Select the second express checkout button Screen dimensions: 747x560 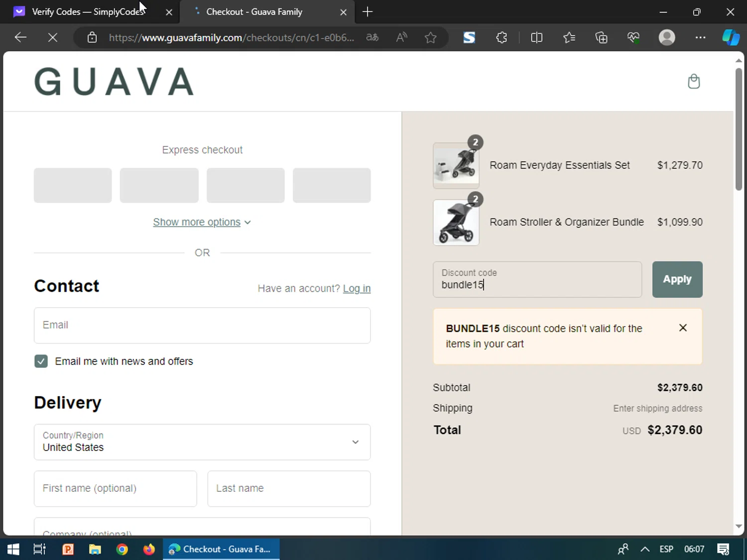(159, 185)
